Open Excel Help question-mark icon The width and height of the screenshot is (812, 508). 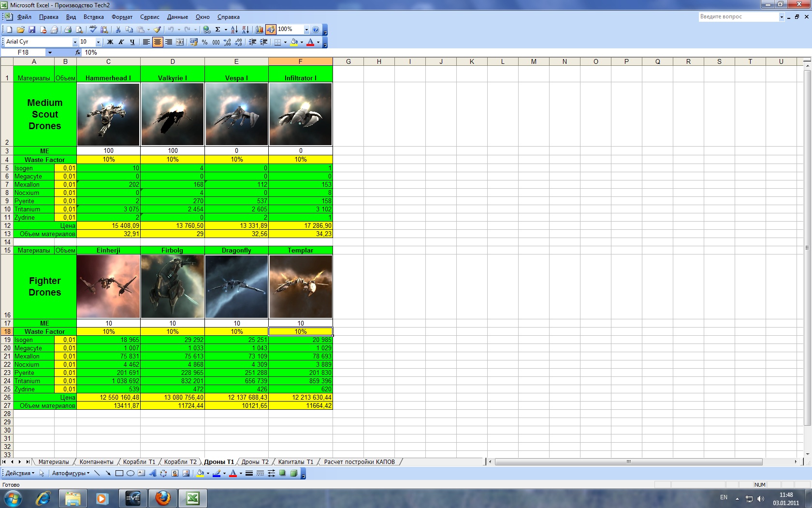[x=316, y=30]
